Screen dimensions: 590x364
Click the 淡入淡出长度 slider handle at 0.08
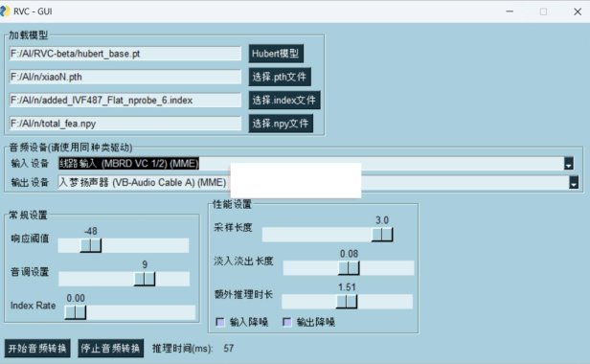349,268
